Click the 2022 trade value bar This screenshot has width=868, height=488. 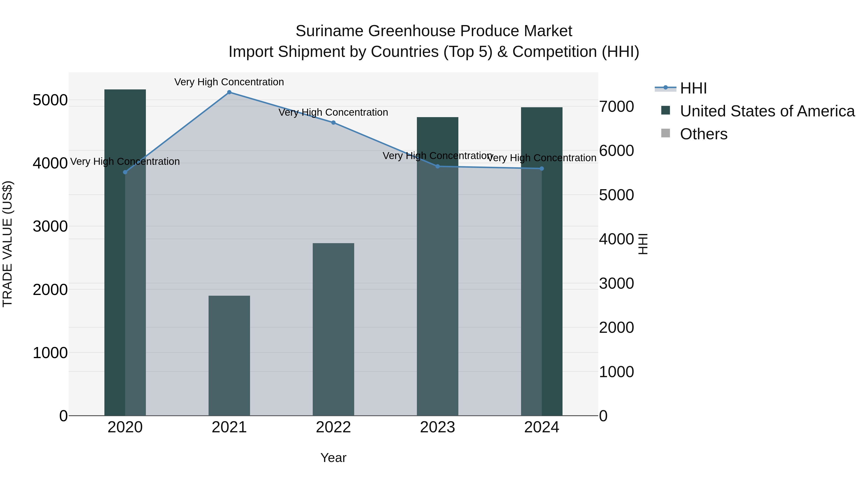click(333, 329)
